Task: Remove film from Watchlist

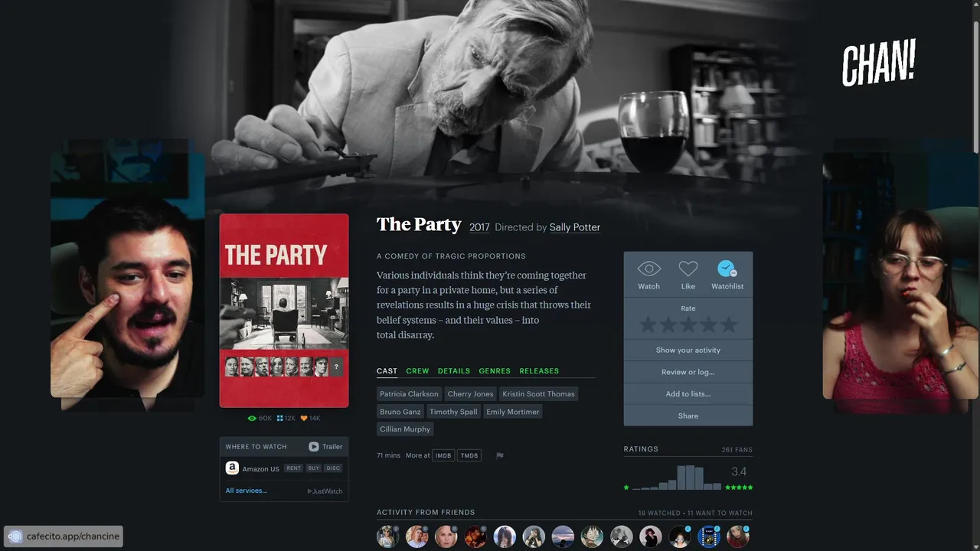Action: point(727,269)
